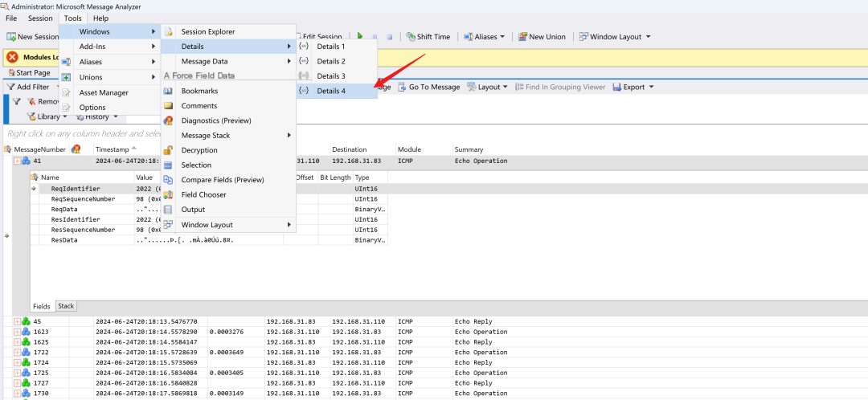Click the Session Explorer menu icon
The height and width of the screenshot is (400, 868).
coord(169,32)
